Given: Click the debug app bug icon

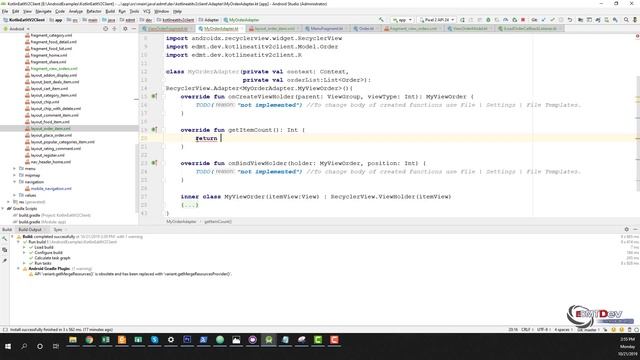Looking at the screenshot, I should 488,20.
